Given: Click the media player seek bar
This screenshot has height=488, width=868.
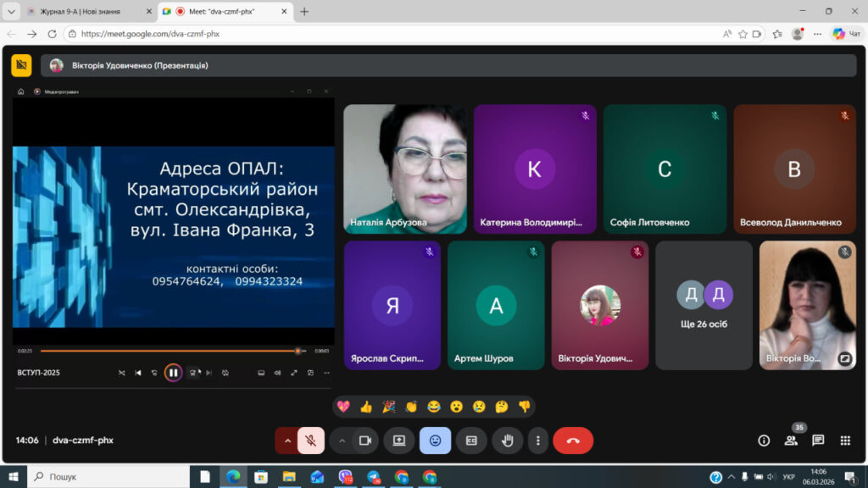Looking at the screenshot, I should 170,351.
